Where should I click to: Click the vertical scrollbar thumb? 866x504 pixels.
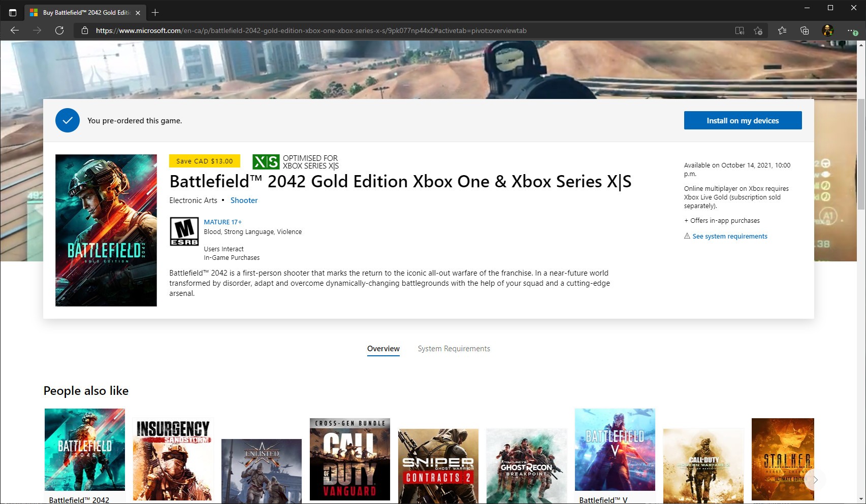pos(861,154)
